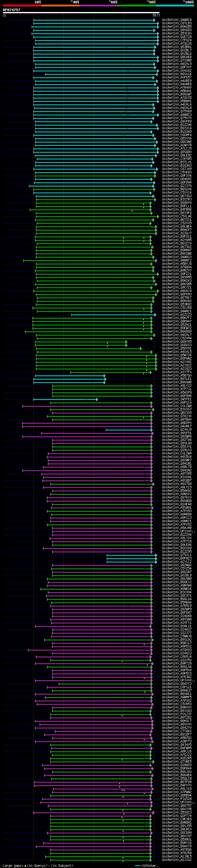Screen dimensions: 197x868
Task: Select hit label UniRef100_A7R480
Action: [177, 88]
